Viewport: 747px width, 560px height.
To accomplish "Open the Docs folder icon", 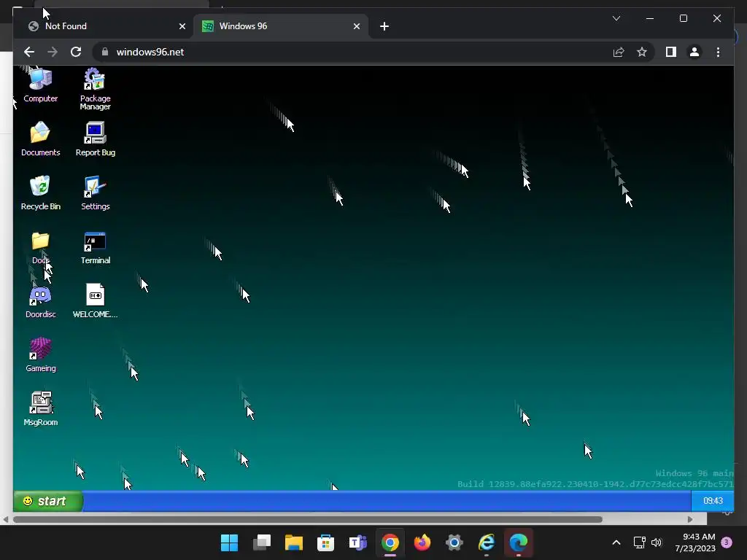I will (41, 247).
